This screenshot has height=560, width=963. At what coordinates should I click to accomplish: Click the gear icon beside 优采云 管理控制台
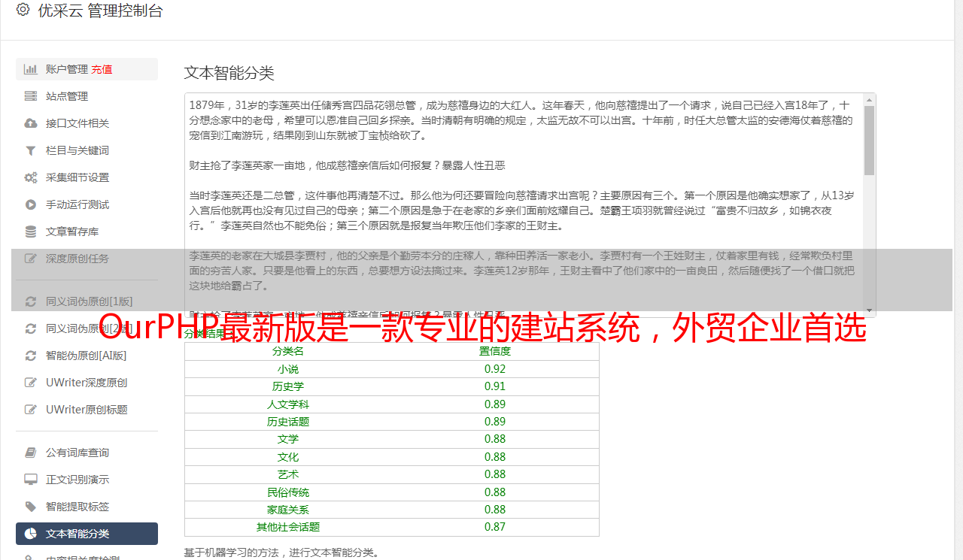23,10
